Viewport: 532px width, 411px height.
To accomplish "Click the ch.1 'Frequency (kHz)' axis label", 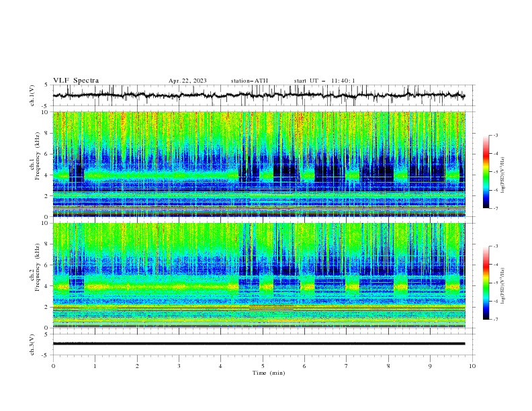I will tap(38, 157).
